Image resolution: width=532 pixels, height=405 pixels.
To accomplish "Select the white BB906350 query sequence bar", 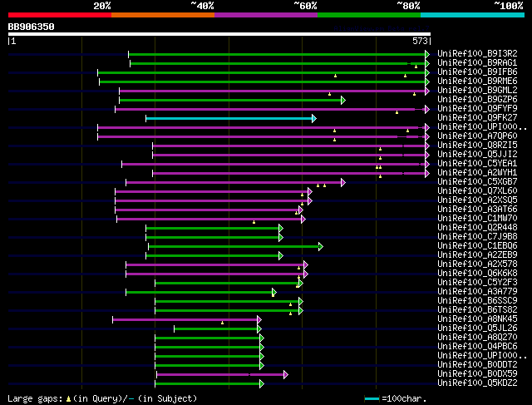I will pos(219,34).
